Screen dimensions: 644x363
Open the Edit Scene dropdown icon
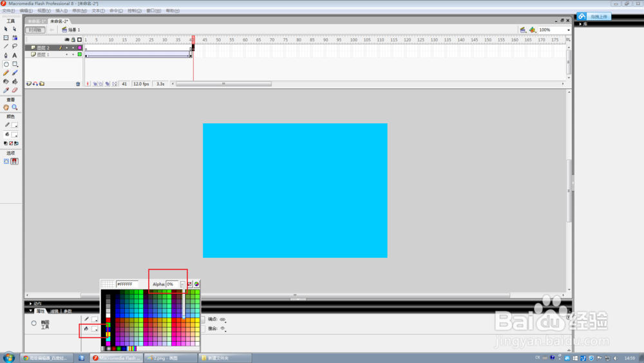[x=523, y=30]
